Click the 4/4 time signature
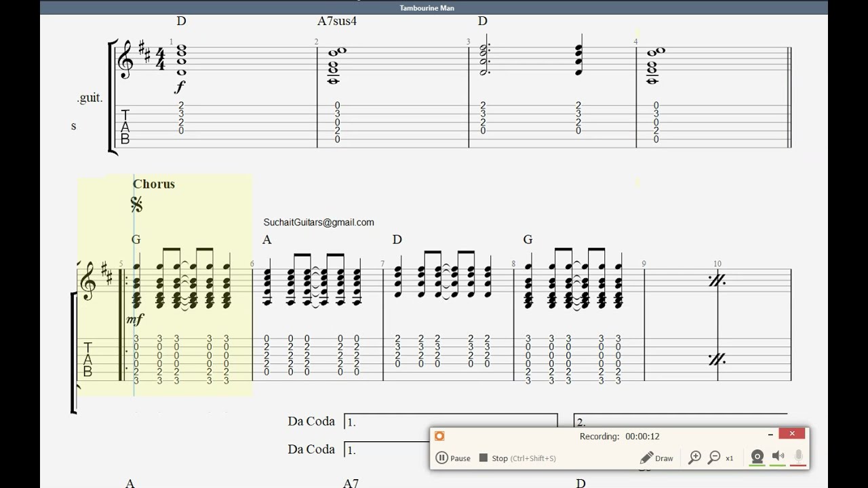This screenshot has width=868, height=488. 160,59
